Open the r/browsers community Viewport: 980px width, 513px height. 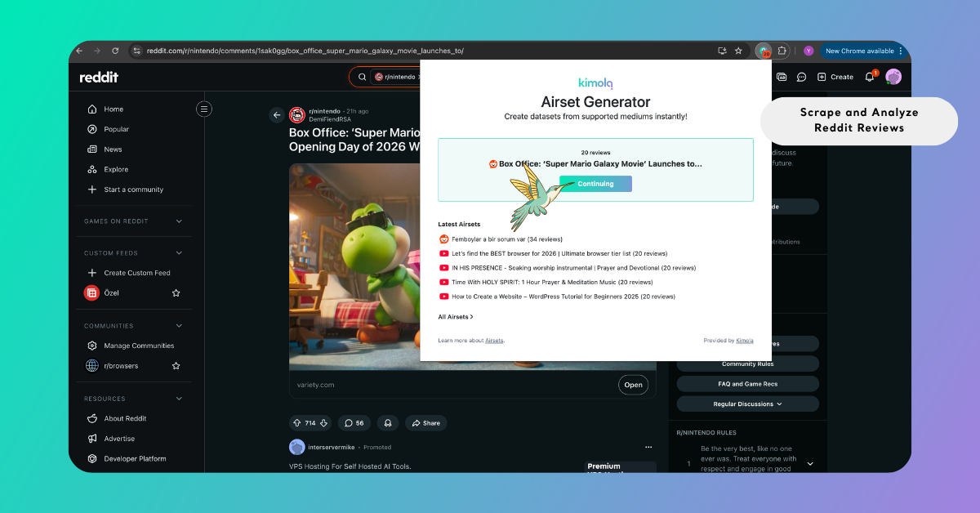point(121,366)
